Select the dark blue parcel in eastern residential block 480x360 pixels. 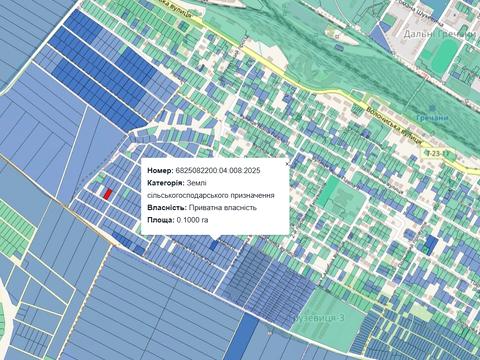[431, 245]
